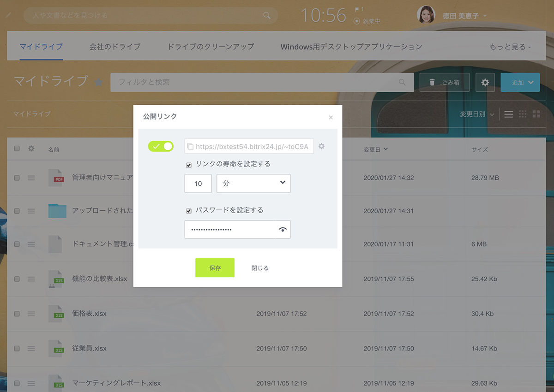The image size is (554, 392).
Task: Click the フィルタと検索 filter field
Action: (x=262, y=82)
